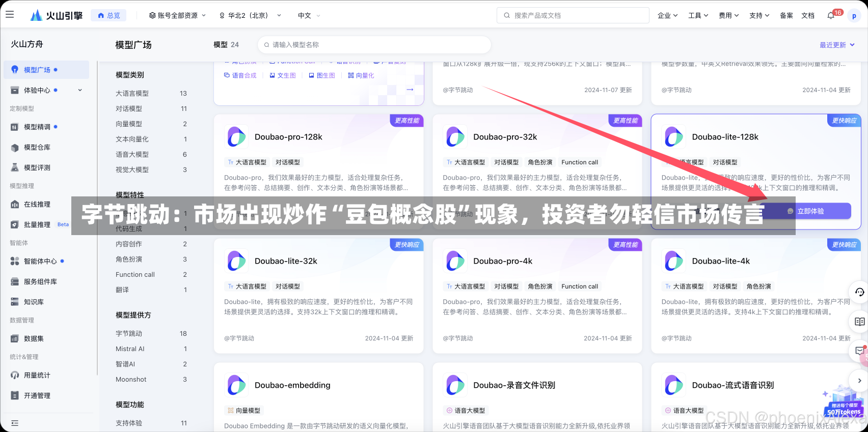This screenshot has height=432, width=868.
Task: Focus the 请输入模型名称 search field
Action: point(374,45)
